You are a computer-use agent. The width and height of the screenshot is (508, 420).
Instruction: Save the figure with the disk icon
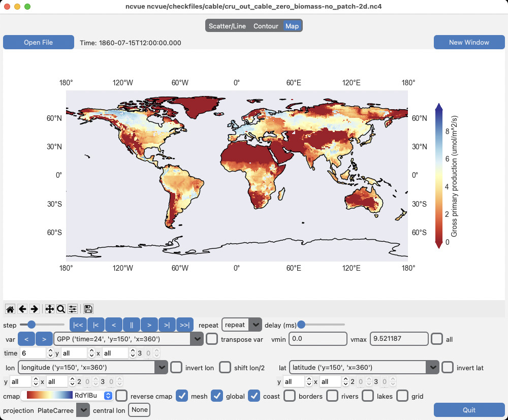(88, 309)
